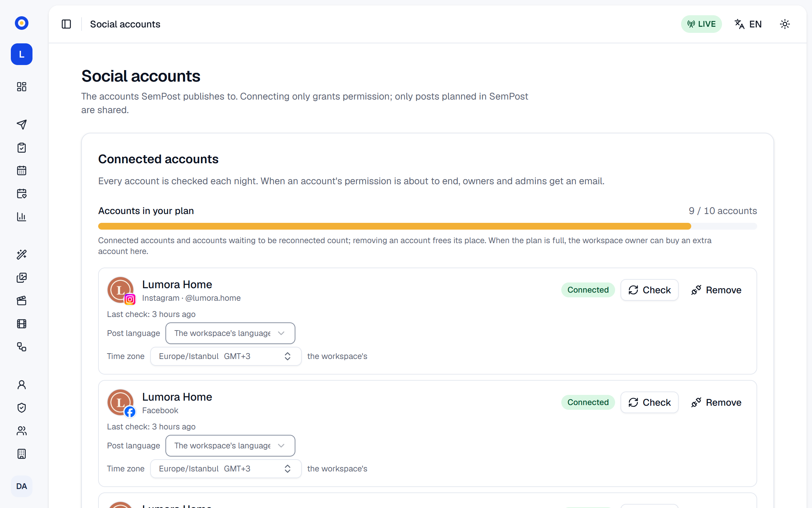
Task: Toggle the light/dark theme sun icon
Action: [785, 24]
